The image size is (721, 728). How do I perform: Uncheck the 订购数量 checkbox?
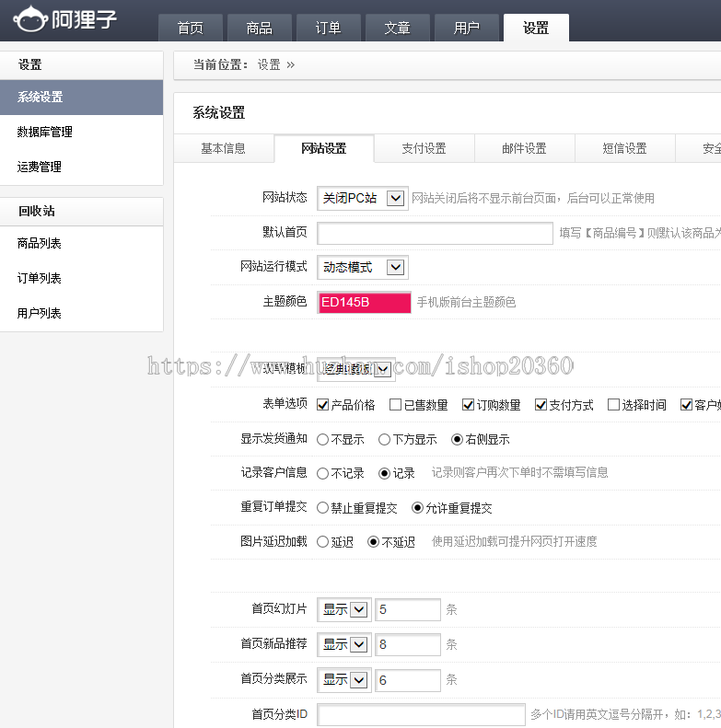point(469,405)
